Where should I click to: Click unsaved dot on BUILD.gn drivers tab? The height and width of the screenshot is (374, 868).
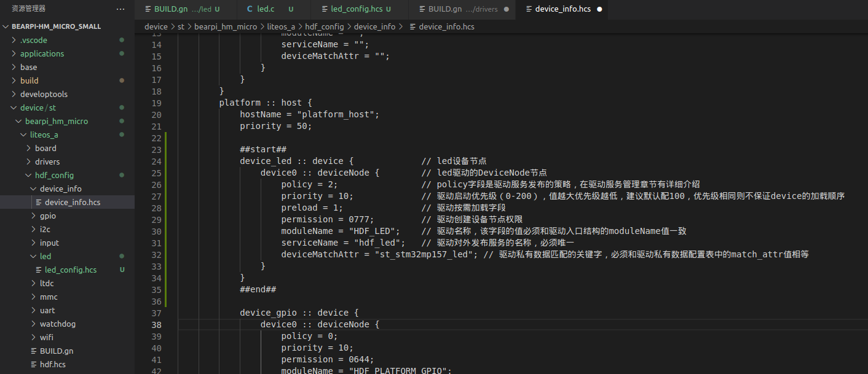(x=506, y=9)
